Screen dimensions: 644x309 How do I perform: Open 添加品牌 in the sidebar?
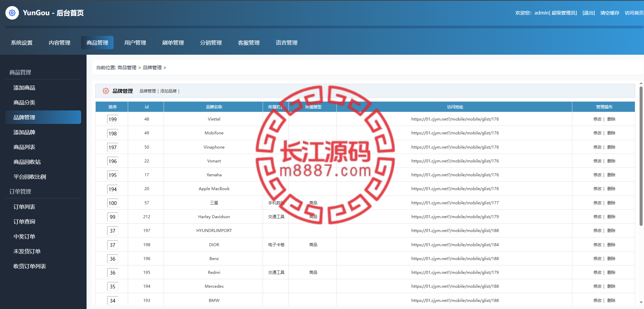click(43, 132)
